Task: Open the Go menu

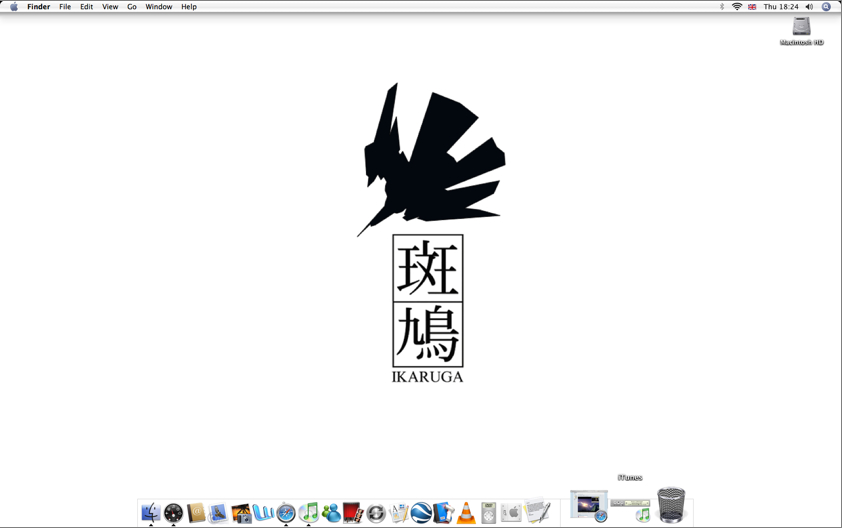Action: click(132, 7)
